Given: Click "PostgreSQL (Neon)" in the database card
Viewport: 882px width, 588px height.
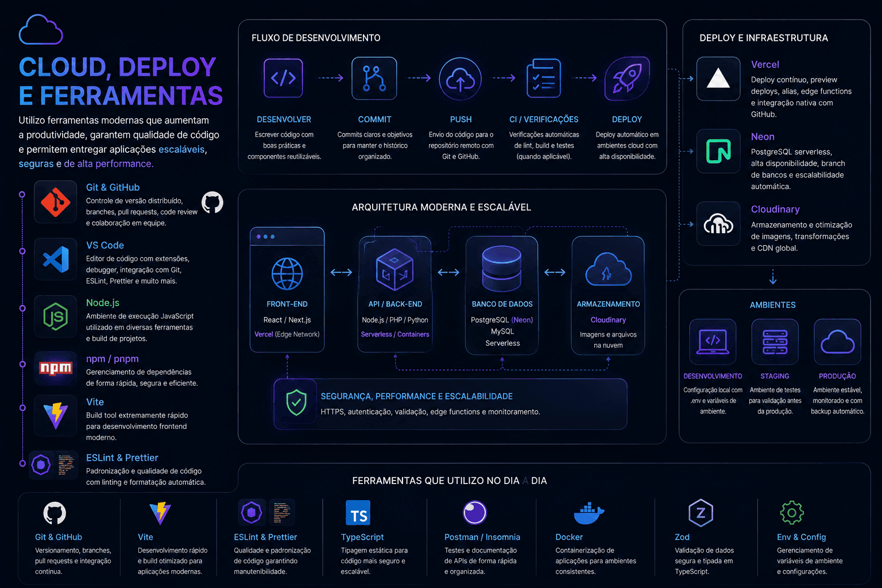Looking at the screenshot, I should click(x=502, y=320).
